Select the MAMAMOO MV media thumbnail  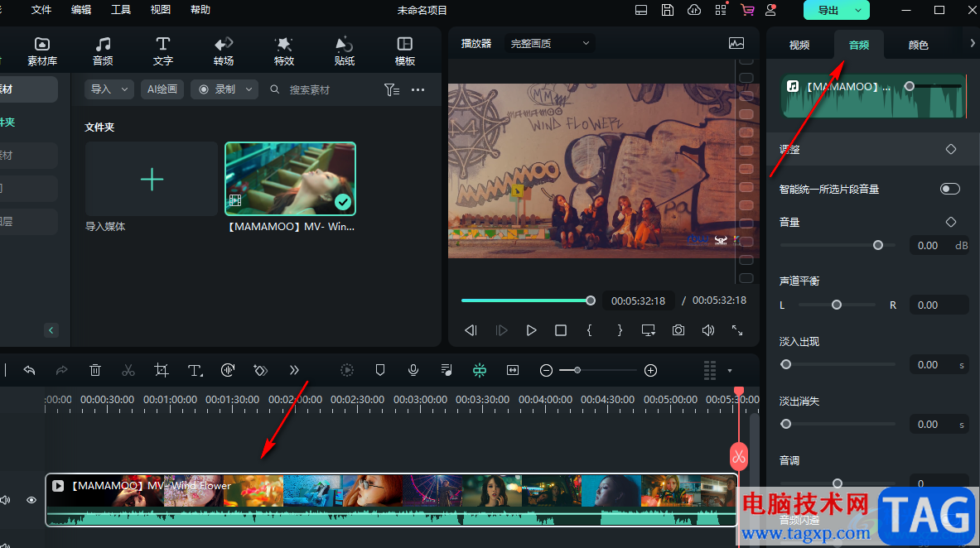click(291, 179)
